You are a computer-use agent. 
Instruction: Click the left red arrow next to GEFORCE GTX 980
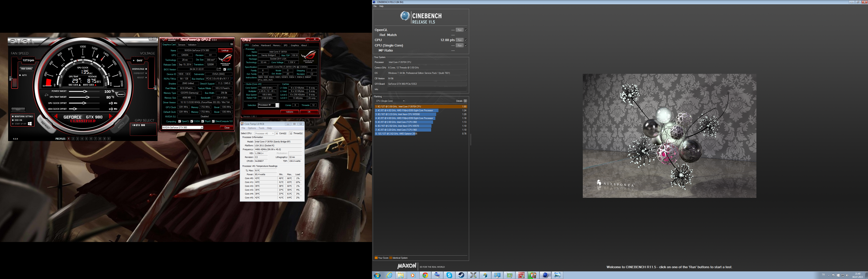click(56, 116)
